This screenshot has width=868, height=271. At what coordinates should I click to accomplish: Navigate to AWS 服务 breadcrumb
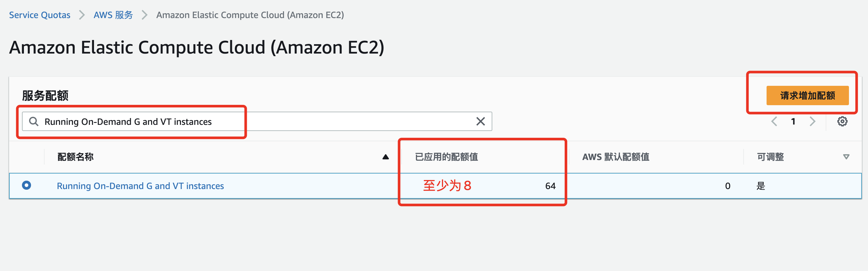coord(113,15)
